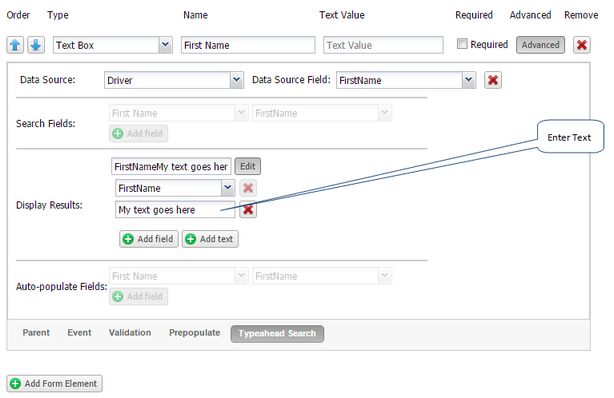Switch to the Validation tab
Image resolution: width=614 pixels, height=398 pixels.
[130, 333]
